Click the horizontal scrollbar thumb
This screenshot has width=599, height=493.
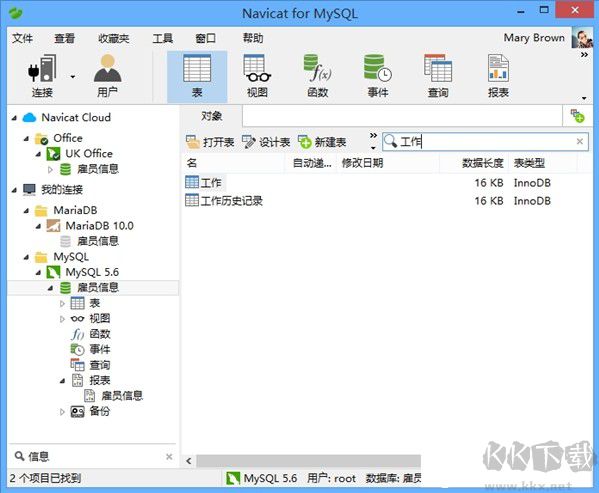pos(309,461)
